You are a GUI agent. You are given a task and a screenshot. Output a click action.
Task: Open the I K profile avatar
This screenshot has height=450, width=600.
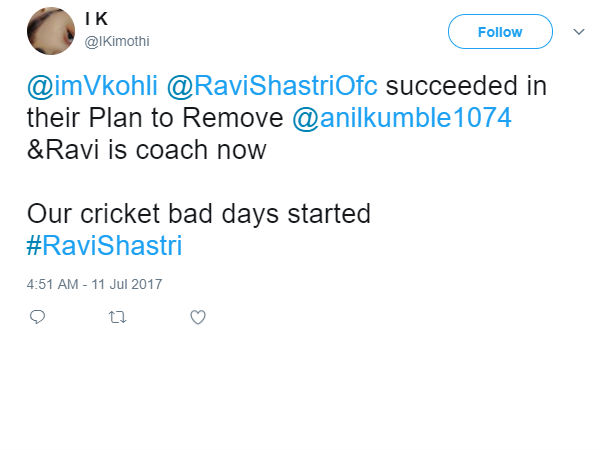click(49, 32)
